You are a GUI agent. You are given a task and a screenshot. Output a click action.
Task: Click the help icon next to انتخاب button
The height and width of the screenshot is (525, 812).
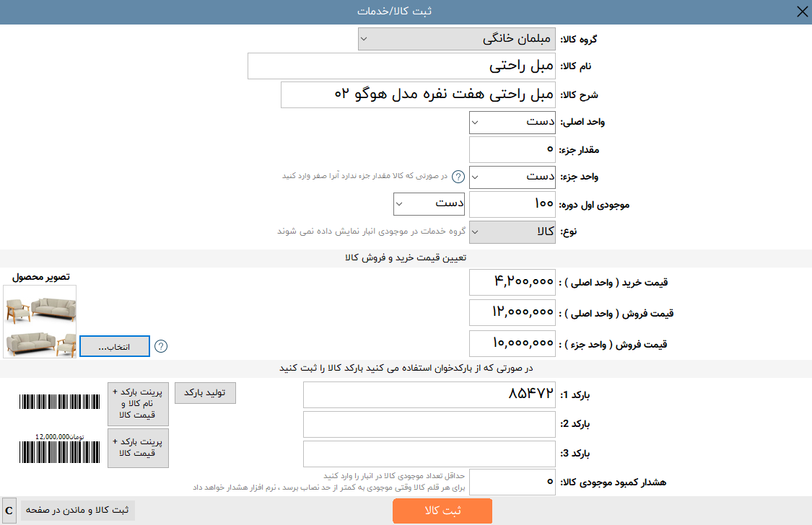pyautogui.click(x=161, y=346)
